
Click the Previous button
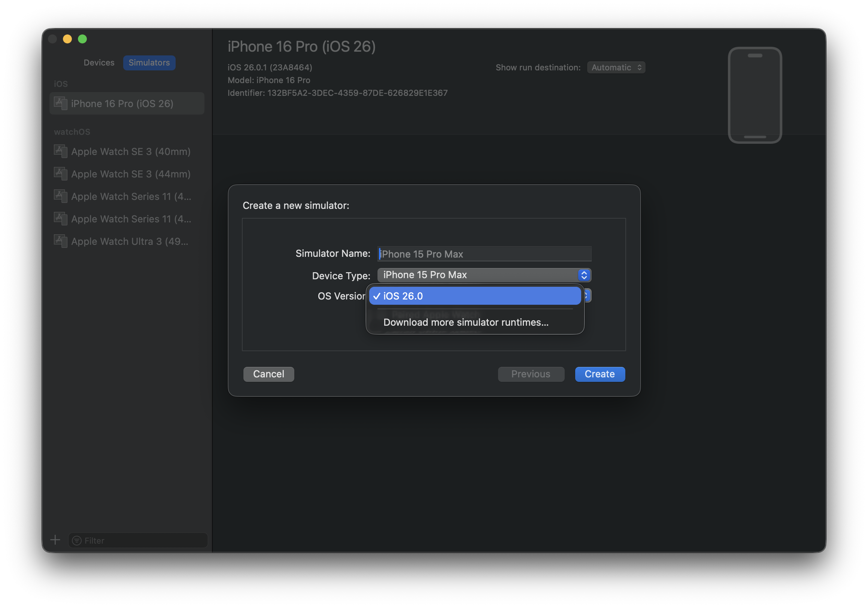530,374
